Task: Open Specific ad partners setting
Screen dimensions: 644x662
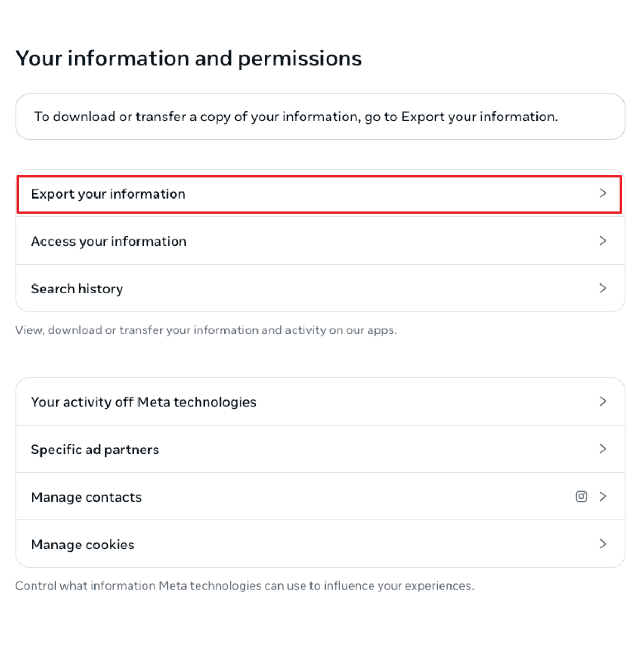Action: click(x=320, y=449)
